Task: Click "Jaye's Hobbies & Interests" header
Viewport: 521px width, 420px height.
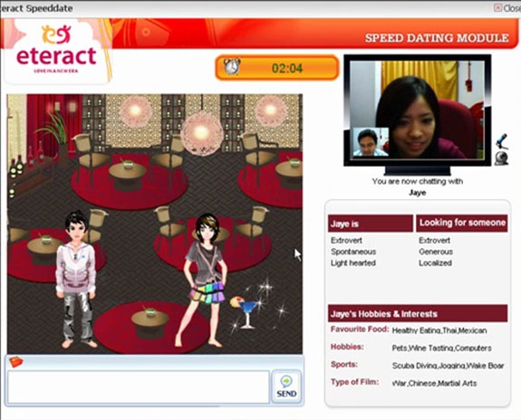Action: 418,313
